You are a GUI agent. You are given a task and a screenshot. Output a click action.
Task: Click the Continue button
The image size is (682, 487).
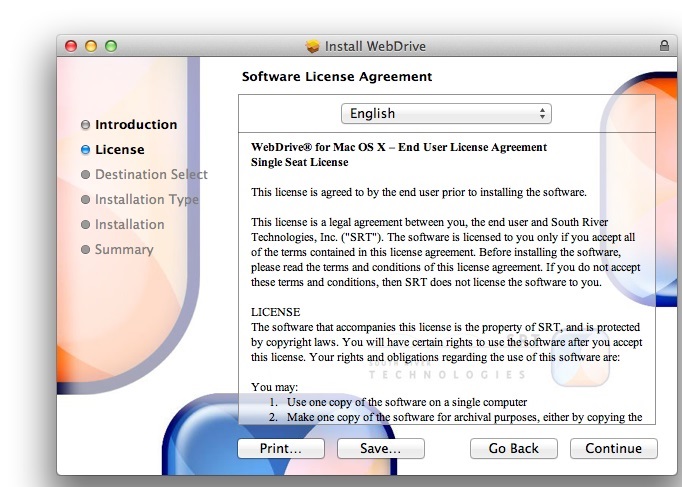click(x=614, y=448)
